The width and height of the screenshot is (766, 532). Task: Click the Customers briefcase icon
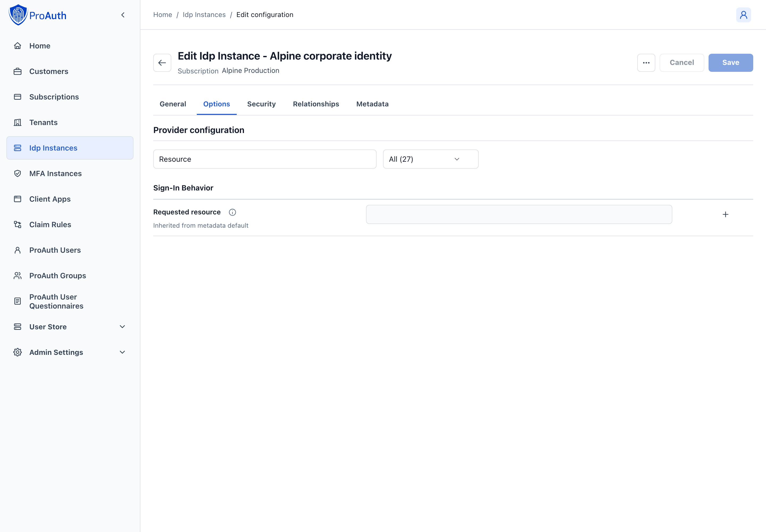click(x=18, y=71)
